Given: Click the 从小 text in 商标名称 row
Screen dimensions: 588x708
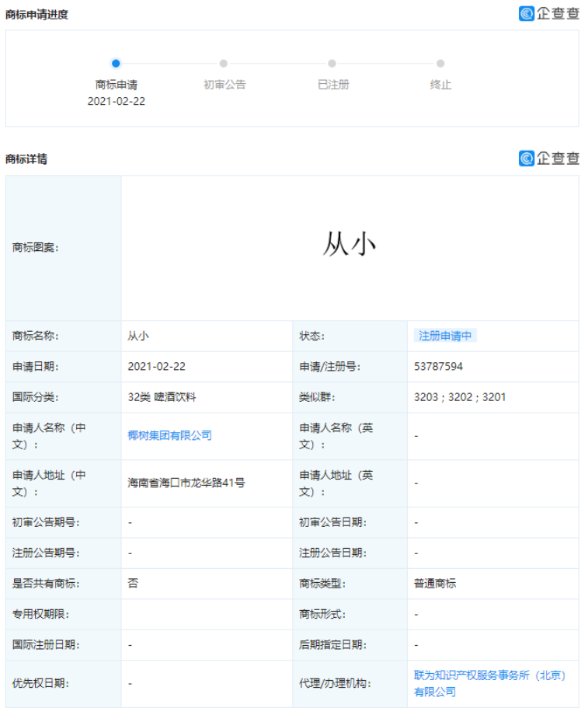Looking at the screenshot, I should [x=138, y=336].
